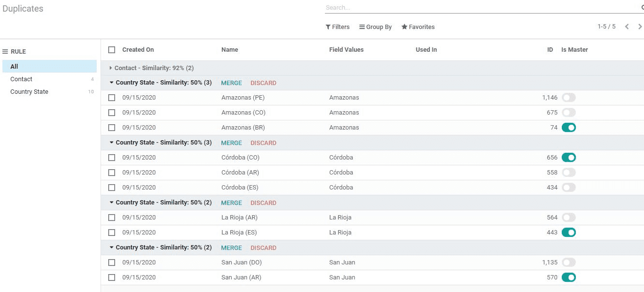Merge the Amazonas duplicates group

[232, 83]
